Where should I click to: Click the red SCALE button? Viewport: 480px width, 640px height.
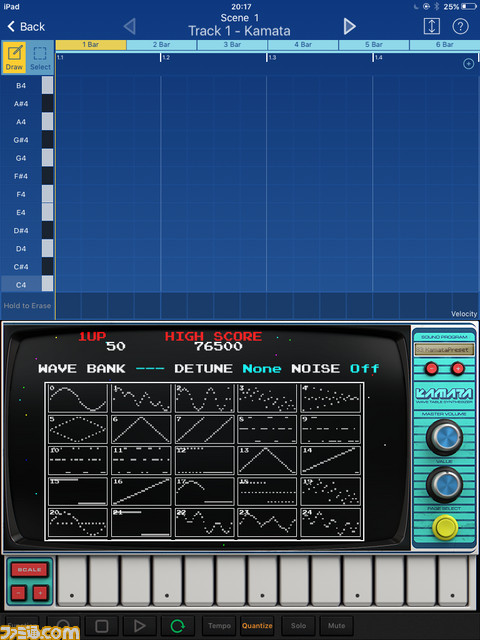coord(29,569)
